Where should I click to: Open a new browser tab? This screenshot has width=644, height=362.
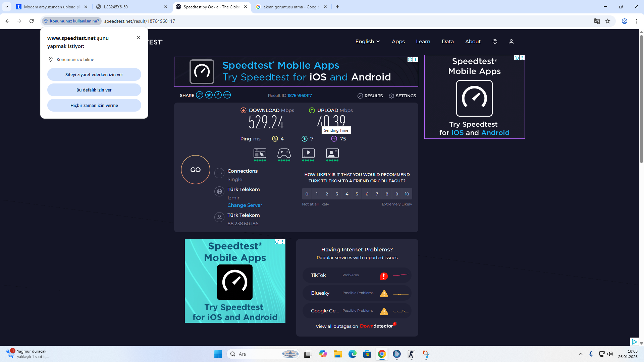click(x=337, y=7)
